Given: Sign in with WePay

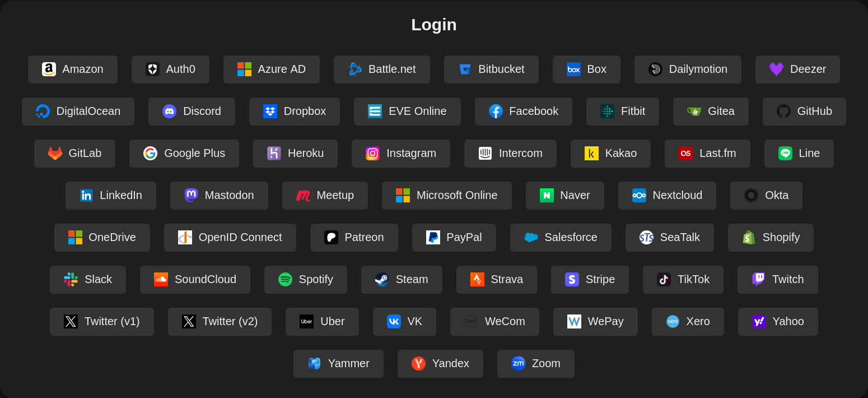Looking at the screenshot, I should (x=595, y=322).
